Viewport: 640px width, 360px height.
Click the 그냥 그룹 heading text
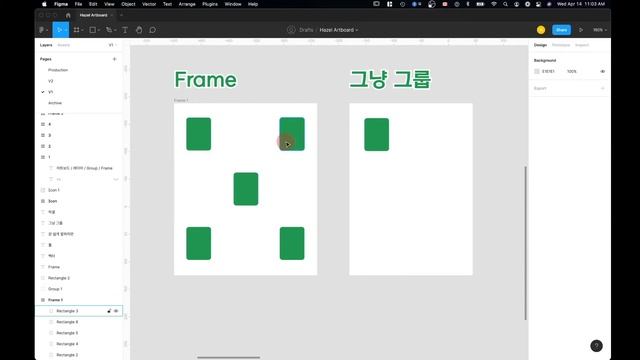(390, 79)
